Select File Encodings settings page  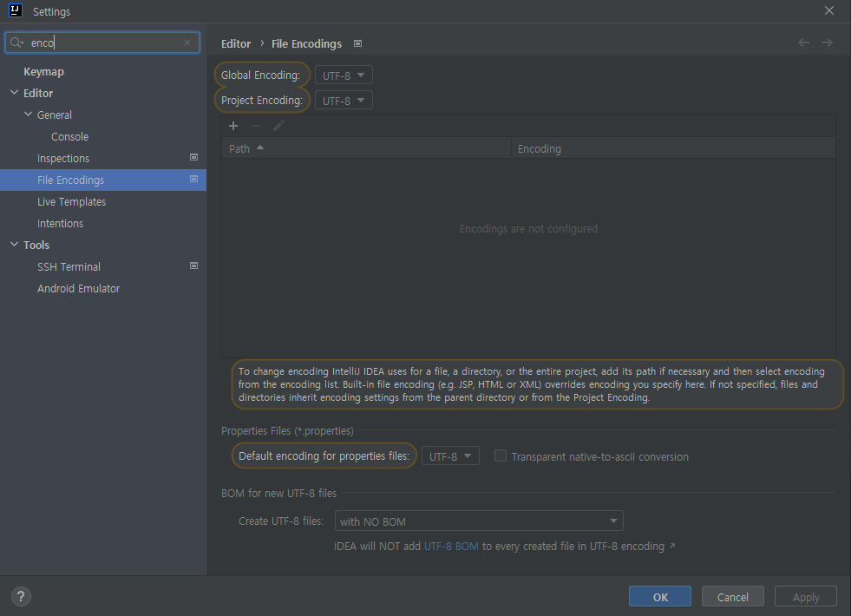click(103, 180)
